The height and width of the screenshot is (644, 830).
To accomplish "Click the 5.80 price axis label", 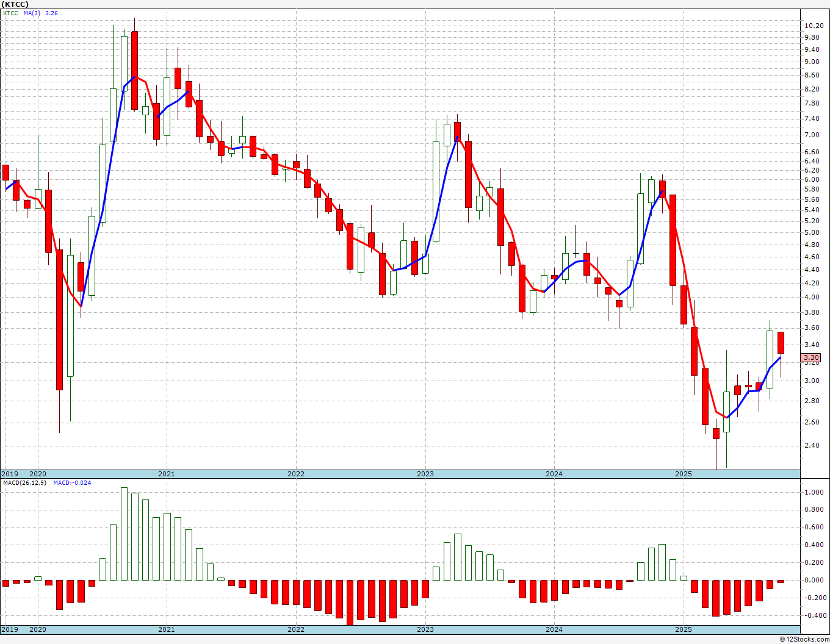I will (812, 189).
